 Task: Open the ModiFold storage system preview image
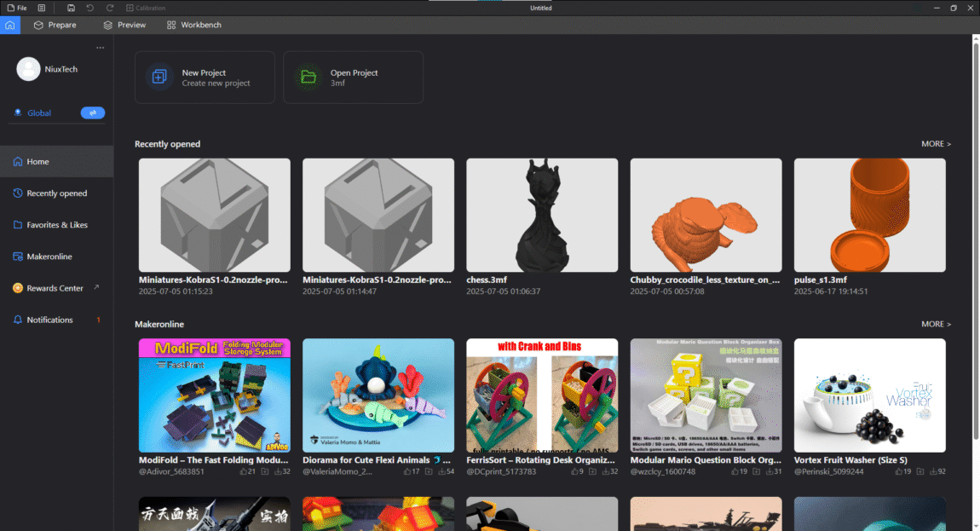click(215, 395)
